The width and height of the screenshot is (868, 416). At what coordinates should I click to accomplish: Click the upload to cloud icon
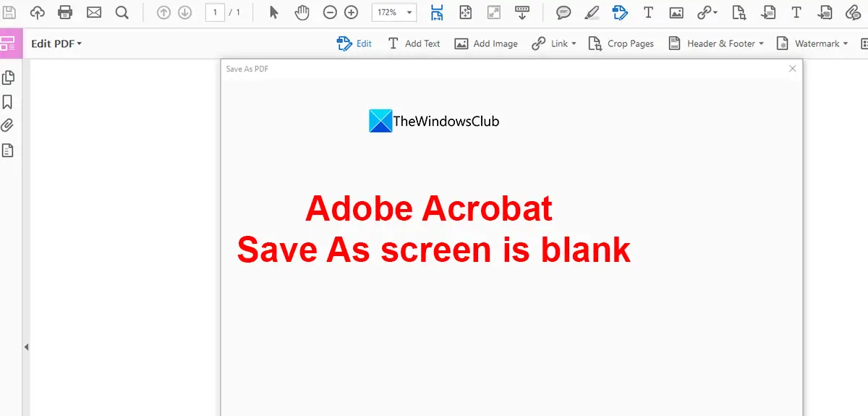(x=37, y=12)
